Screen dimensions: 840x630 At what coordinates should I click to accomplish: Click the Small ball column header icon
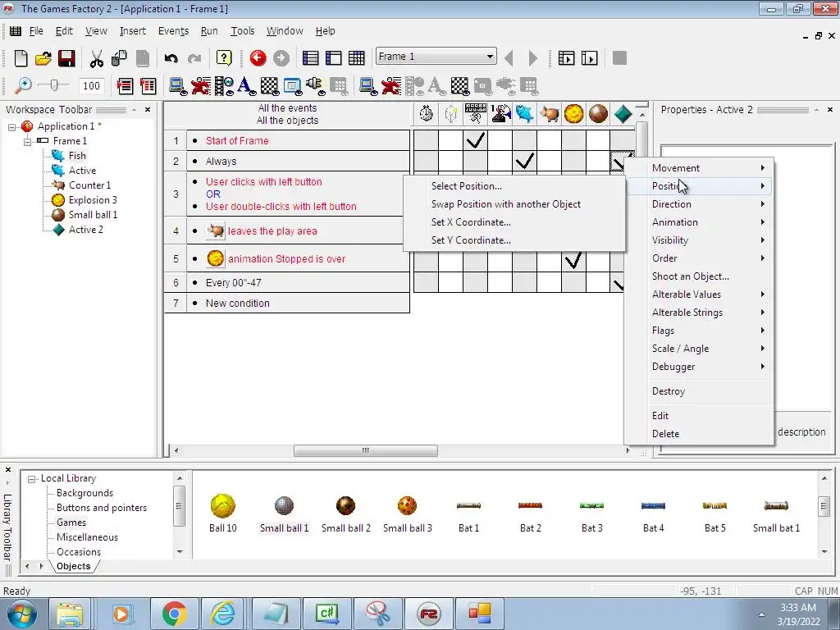pyautogui.click(x=598, y=113)
